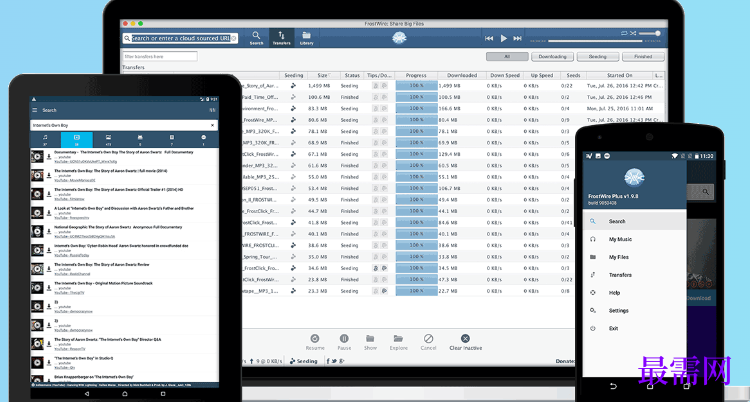750x402 pixels.
Task: Show All transfers filter
Action: pyautogui.click(x=507, y=56)
